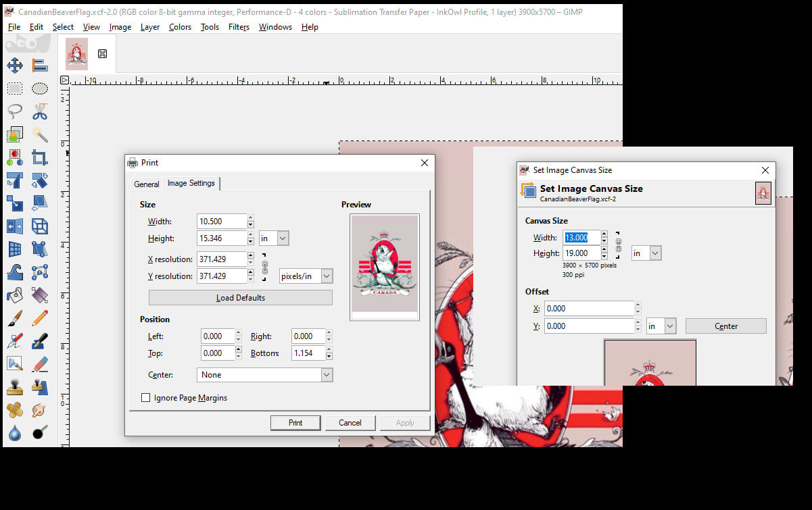Screen dimensions: 812x510
Task: Select the Move tool
Action: [15, 66]
